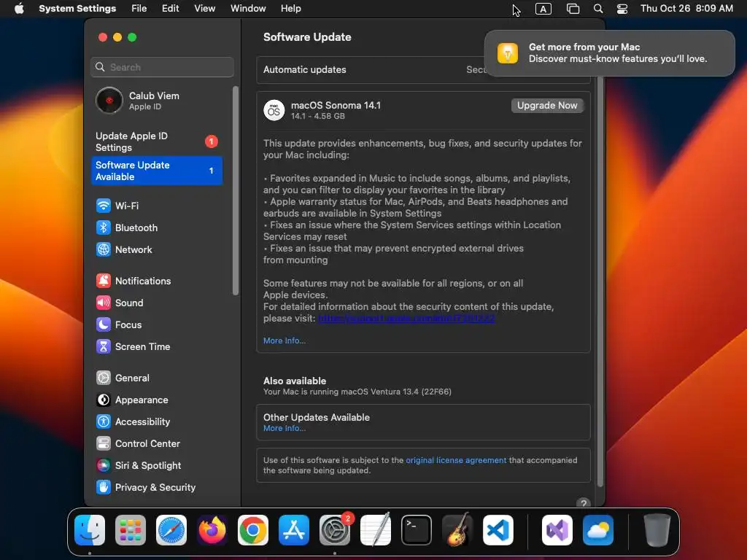Click More Info under Sonoma description
This screenshot has width=747, height=560.
pyautogui.click(x=285, y=341)
